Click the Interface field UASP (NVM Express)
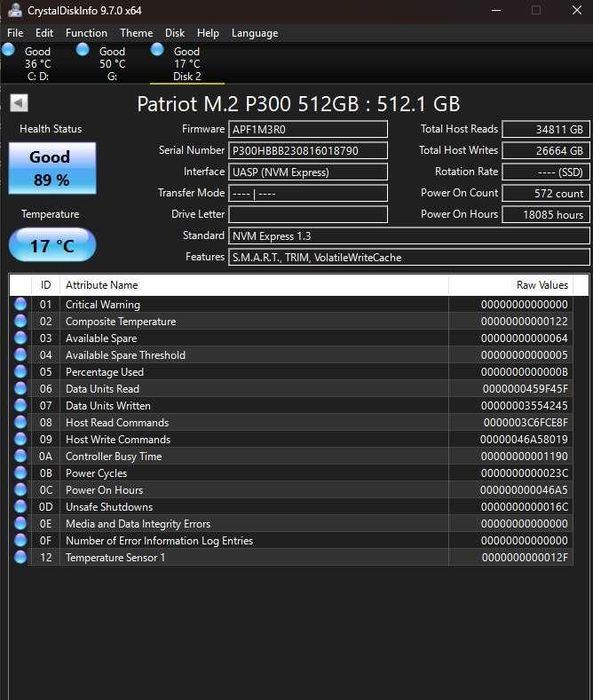Screen dimensions: 593x700 coord(308,172)
